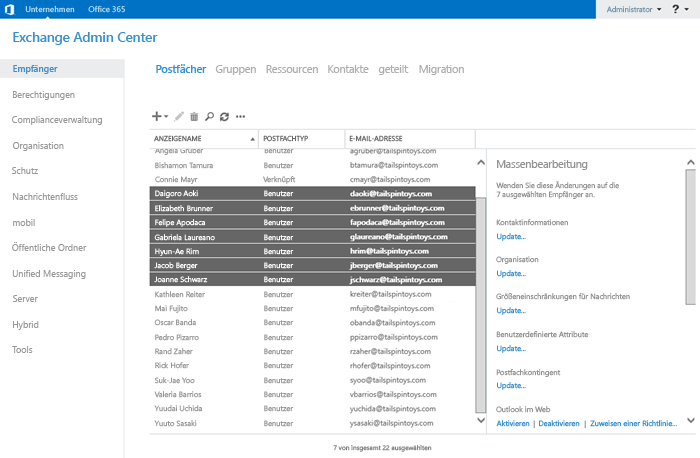Delete selected mailboxes with trash icon
The width and height of the screenshot is (700, 458).
(x=194, y=116)
